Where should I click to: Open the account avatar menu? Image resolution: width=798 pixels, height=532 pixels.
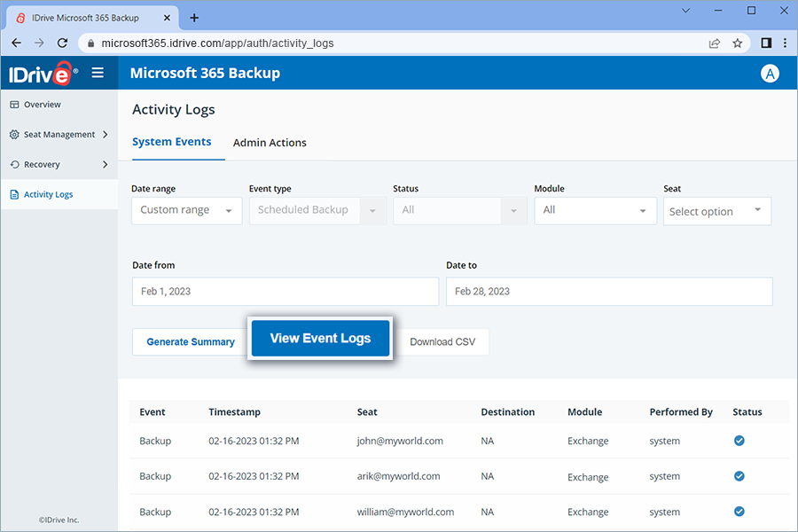[770, 73]
